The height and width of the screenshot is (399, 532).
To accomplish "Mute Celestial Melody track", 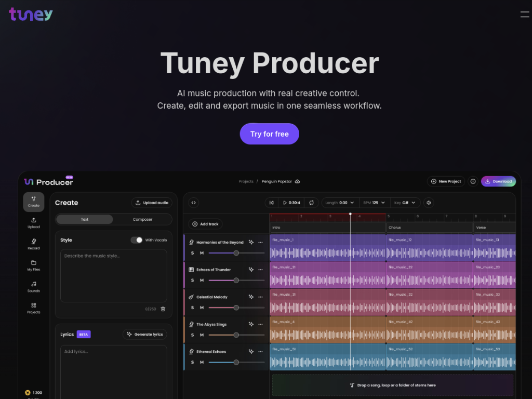I will (x=202, y=308).
